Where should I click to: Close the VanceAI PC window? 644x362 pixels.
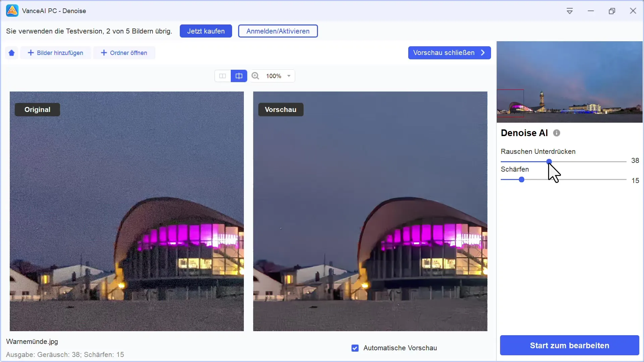tap(633, 11)
